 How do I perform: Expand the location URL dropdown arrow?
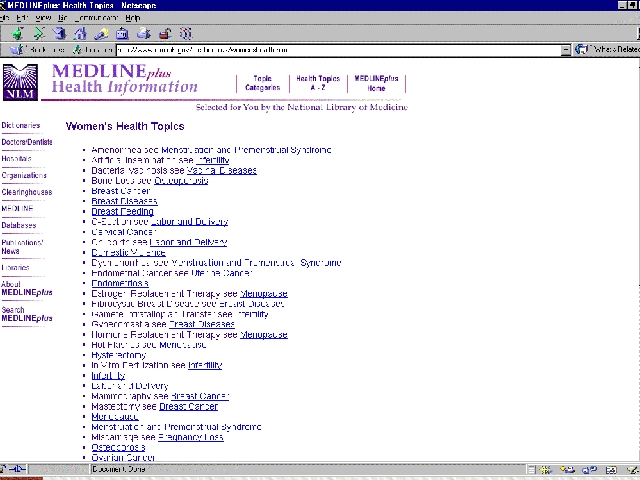tap(566, 49)
